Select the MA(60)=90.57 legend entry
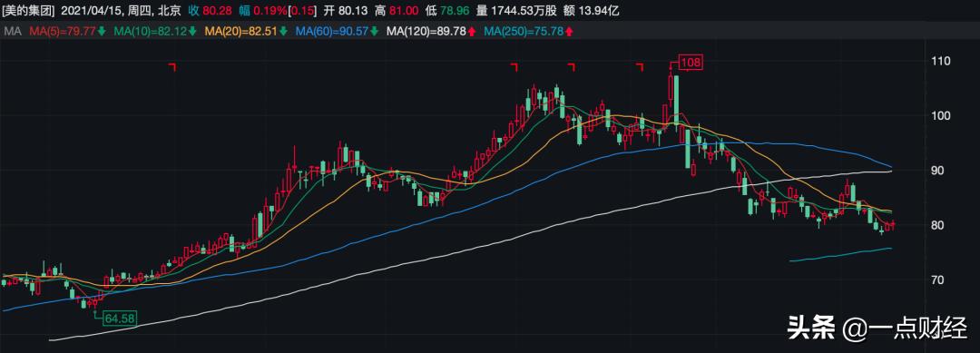 click(x=331, y=31)
